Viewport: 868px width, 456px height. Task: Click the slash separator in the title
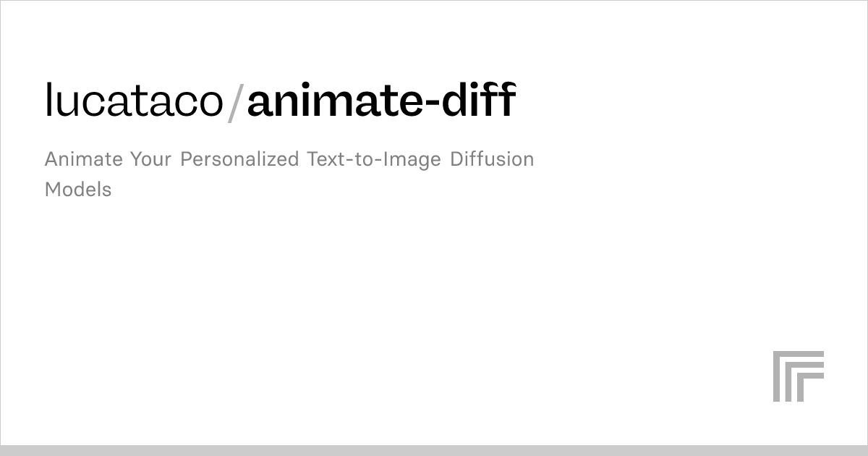point(235,102)
